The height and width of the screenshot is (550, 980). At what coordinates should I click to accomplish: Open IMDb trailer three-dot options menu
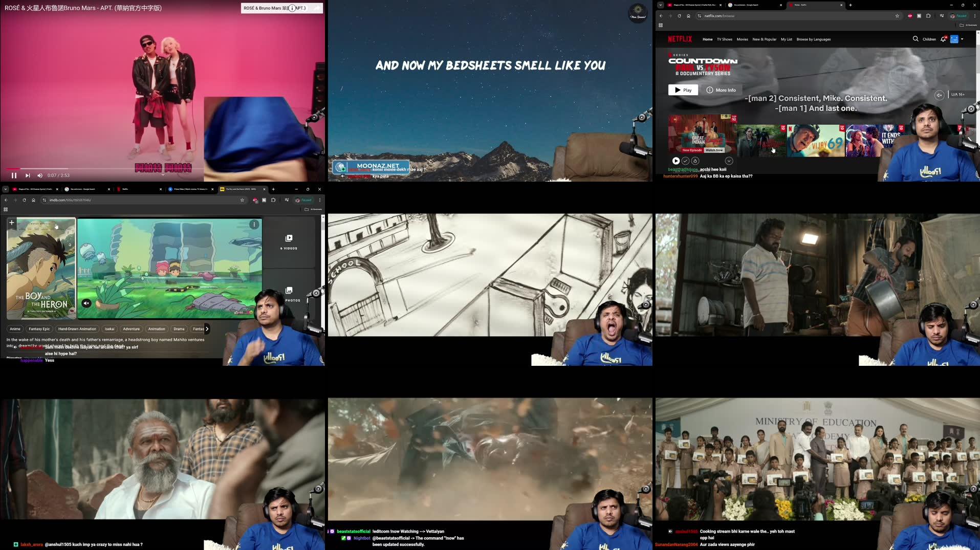click(254, 225)
